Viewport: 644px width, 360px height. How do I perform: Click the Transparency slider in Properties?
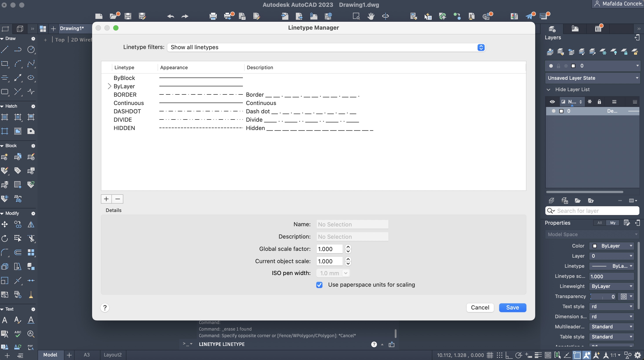coord(602,297)
